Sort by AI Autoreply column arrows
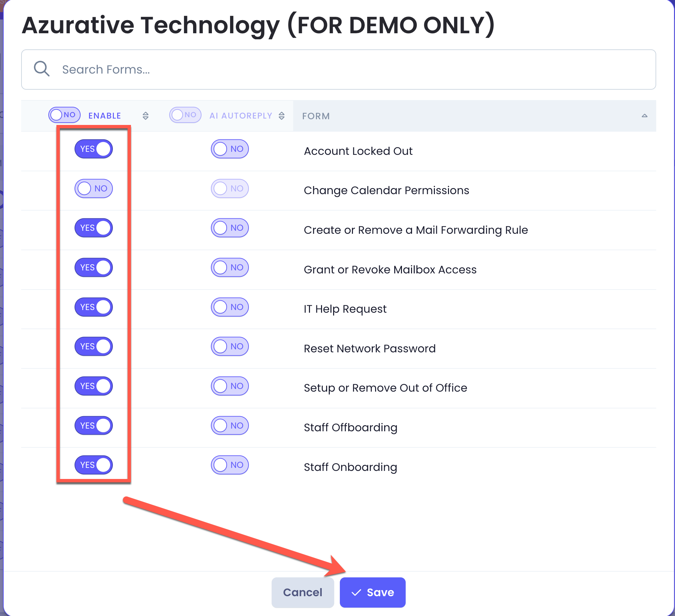 [282, 116]
